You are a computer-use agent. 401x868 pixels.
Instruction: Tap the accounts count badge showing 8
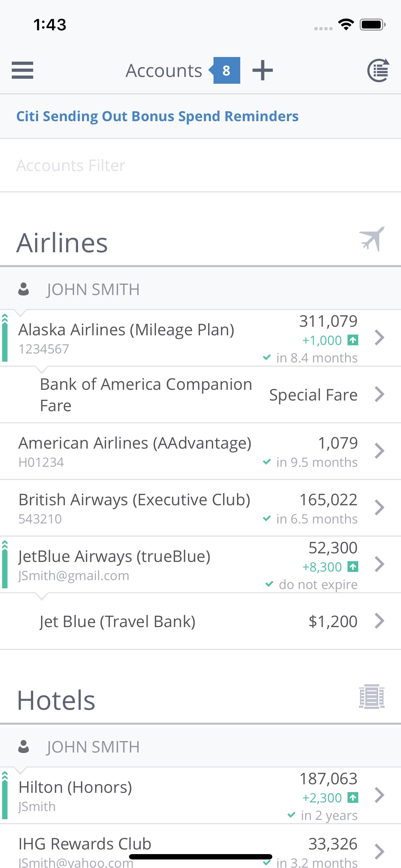tap(226, 71)
